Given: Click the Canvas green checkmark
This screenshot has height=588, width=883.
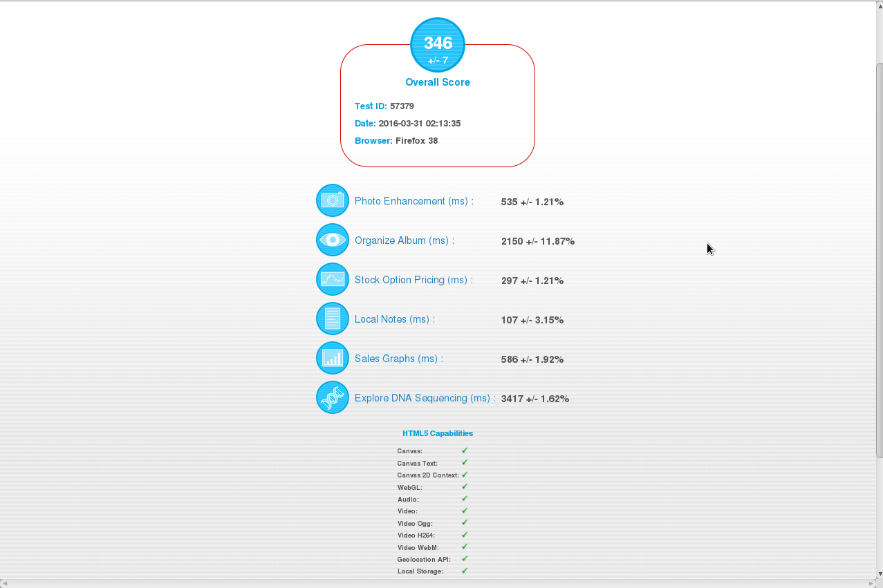Looking at the screenshot, I should point(465,451).
